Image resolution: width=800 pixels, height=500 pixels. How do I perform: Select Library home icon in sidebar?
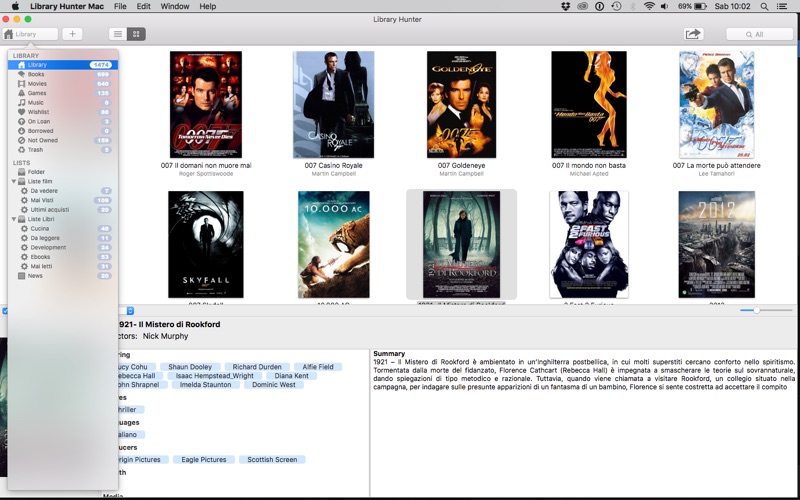click(x=21, y=65)
